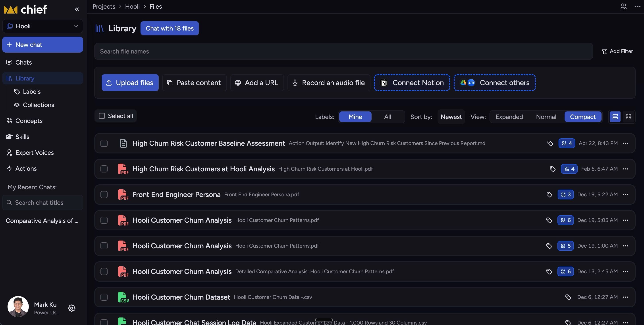Click Paste content button
This screenshot has height=325, width=644.
click(194, 83)
